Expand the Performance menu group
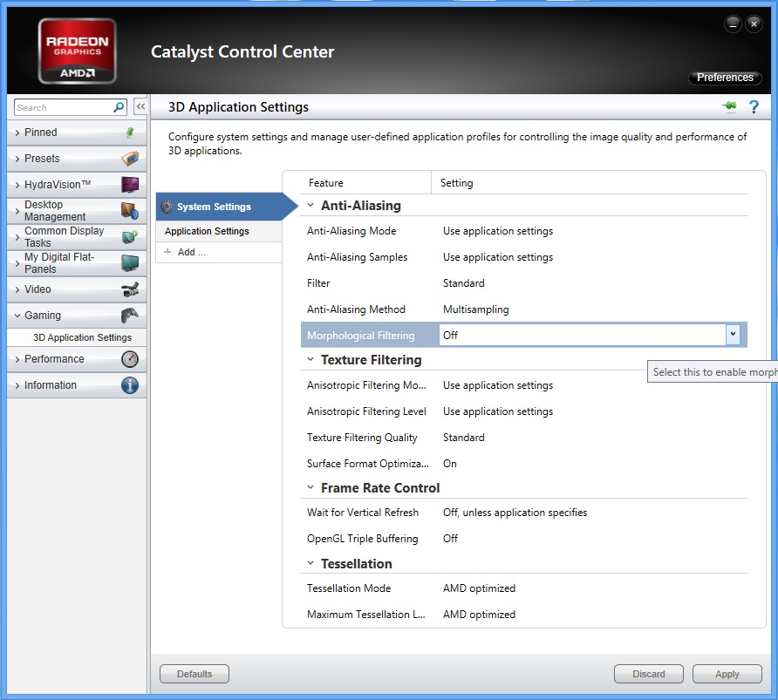 (17, 359)
